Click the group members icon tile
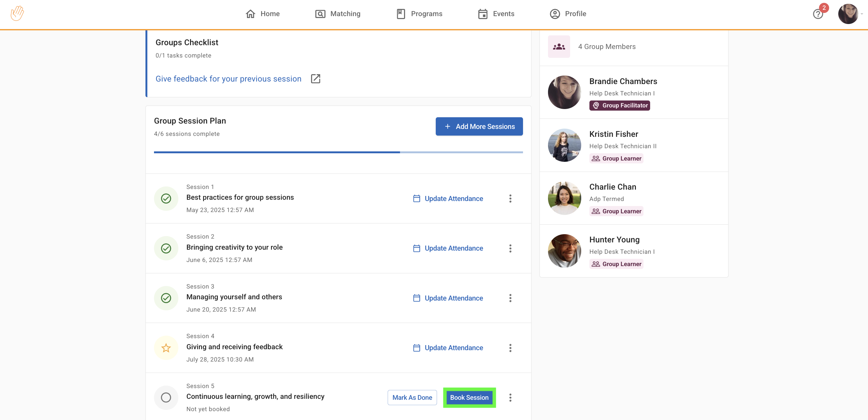 pyautogui.click(x=559, y=46)
